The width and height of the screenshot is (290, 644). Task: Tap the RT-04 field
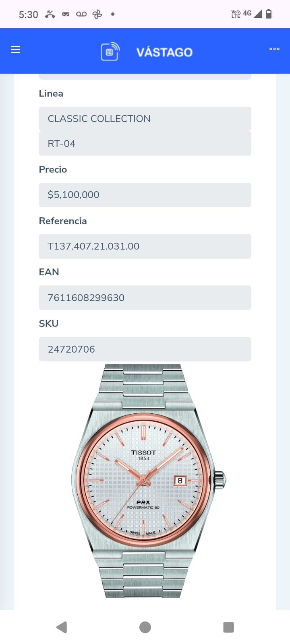tap(145, 144)
